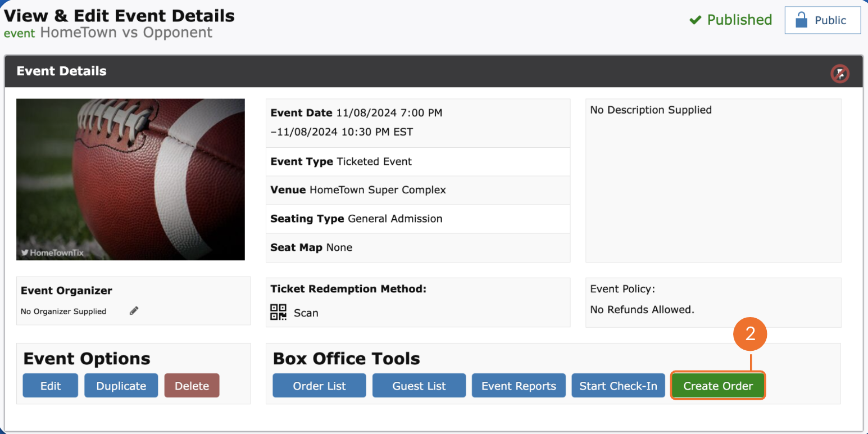
Task: Select the Event Date row
Action: (417, 123)
